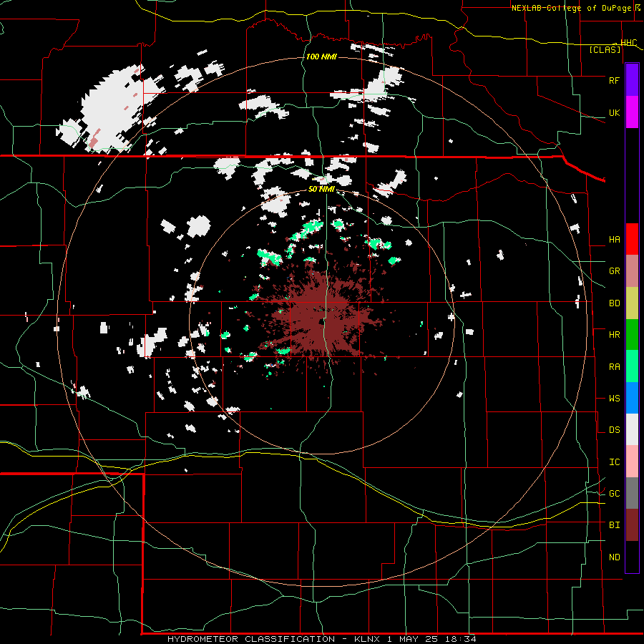Click the BD legend label
Screen dimensions: 644x644
(614, 303)
